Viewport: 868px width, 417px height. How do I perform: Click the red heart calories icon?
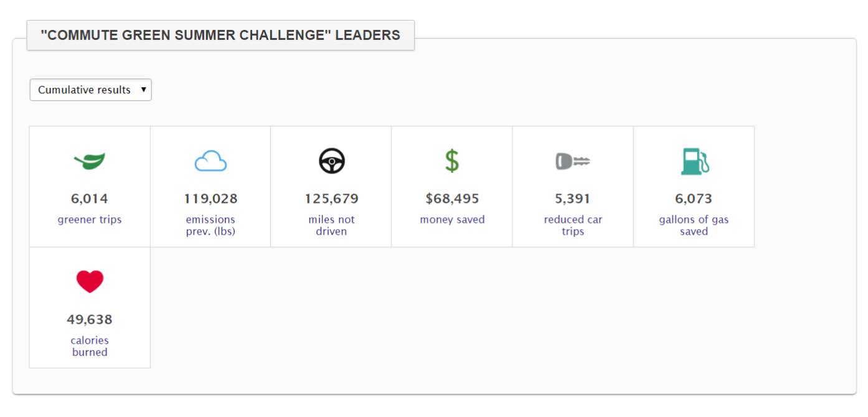[x=90, y=281]
